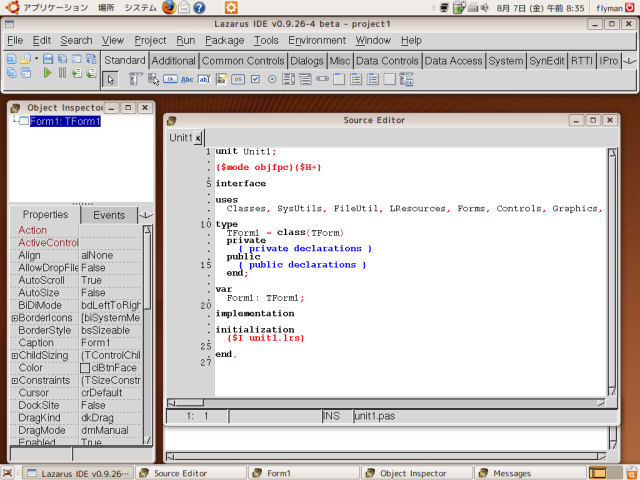Click the View Forms icon

[25, 73]
